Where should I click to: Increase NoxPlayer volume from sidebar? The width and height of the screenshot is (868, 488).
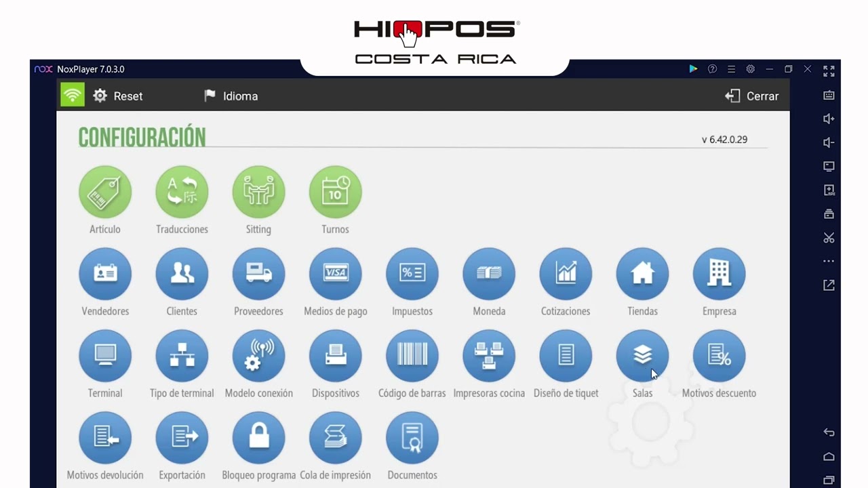tap(829, 119)
